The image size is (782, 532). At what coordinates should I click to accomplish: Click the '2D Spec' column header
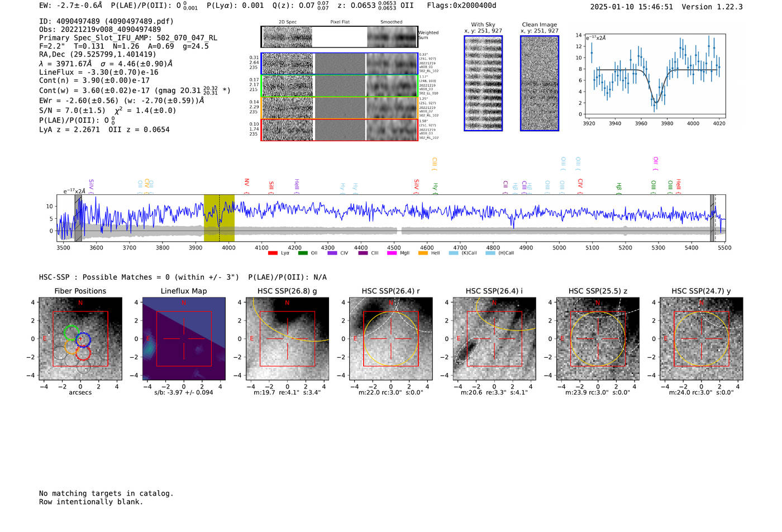(288, 22)
